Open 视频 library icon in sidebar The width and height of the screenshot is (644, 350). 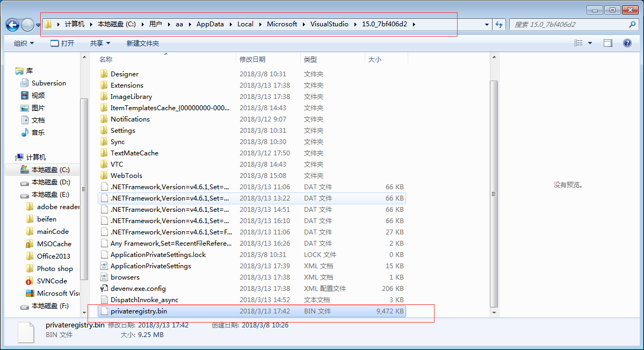(x=25, y=95)
